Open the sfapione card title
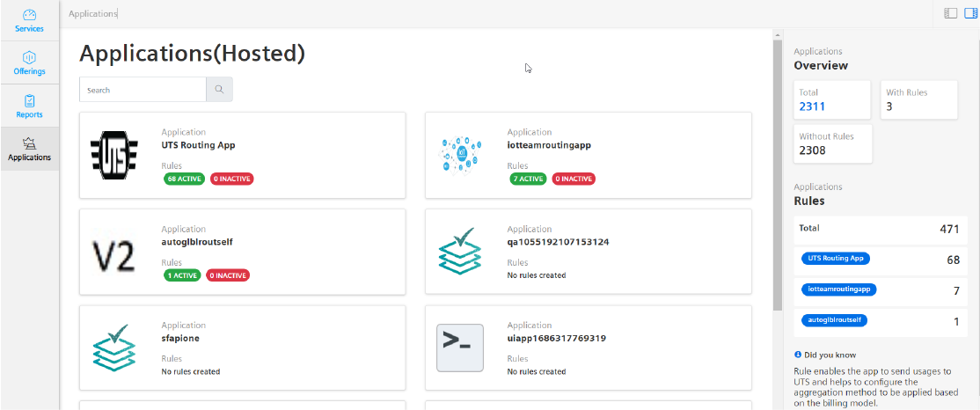The image size is (980, 410). tap(180, 338)
